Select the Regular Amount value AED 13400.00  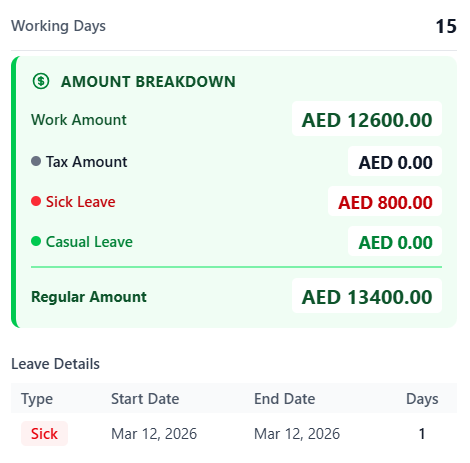click(x=367, y=297)
